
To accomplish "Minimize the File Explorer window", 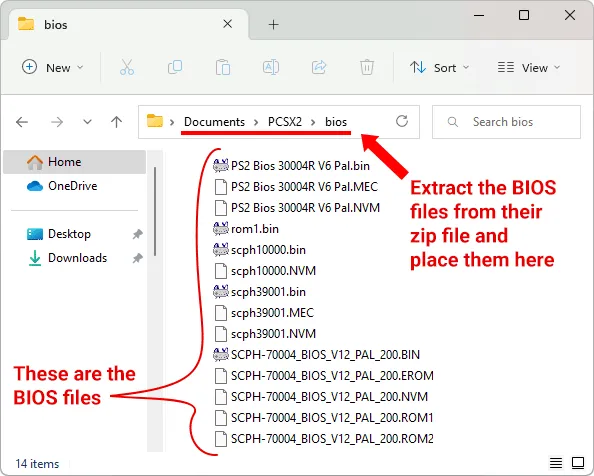I will click(x=479, y=16).
